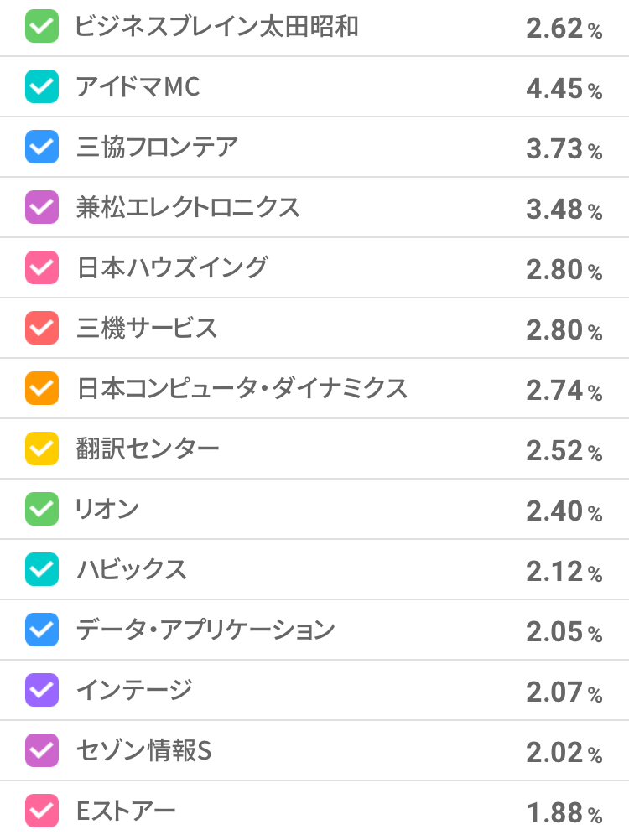The height and width of the screenshot is (840, 629).
Task: Toggle the アイドマMC teal checkbox
Action: tap(42, 87)
